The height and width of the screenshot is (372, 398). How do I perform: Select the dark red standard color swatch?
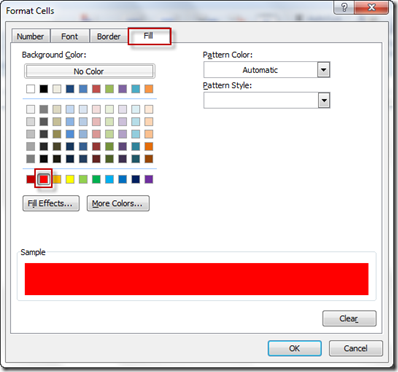pyautogui.click(x=31, y=179)
